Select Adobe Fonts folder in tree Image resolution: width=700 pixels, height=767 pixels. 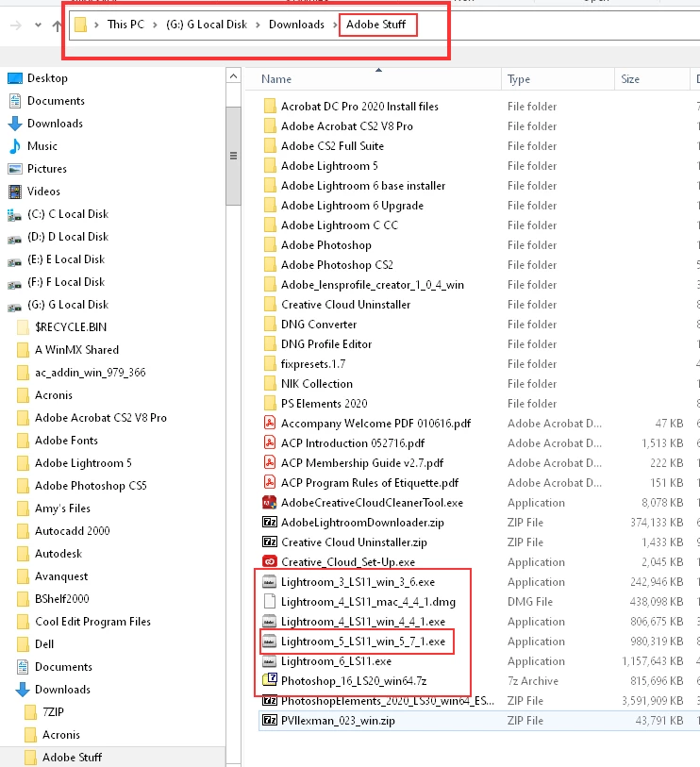(x=66, y=441)
